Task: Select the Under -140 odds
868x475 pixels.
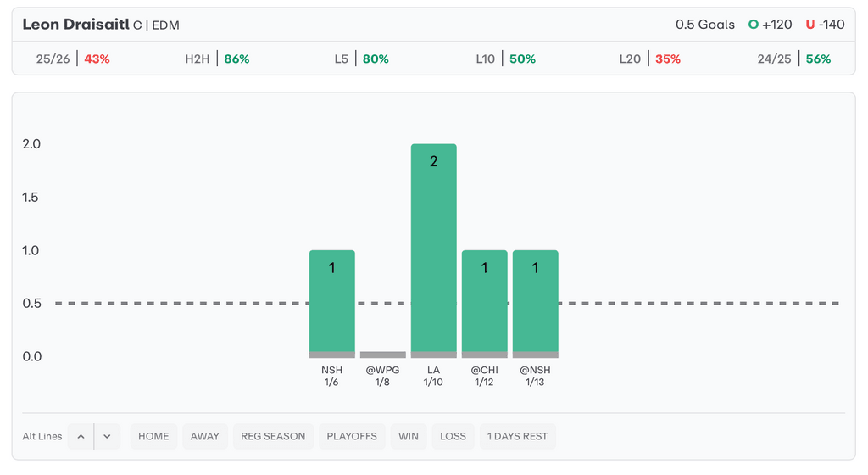Action: pyautogui.click(x=825, y=25)
